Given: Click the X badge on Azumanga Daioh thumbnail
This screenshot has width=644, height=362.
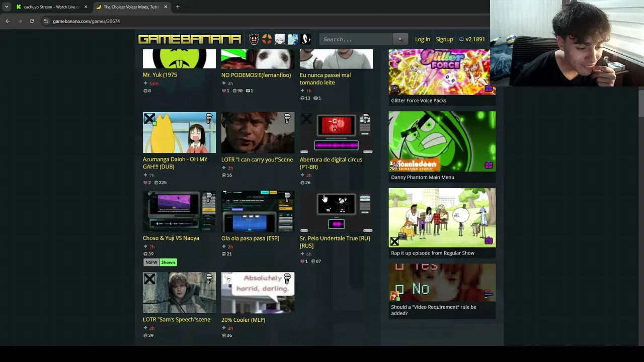Looking at the screenshot, I should (149, 119).
